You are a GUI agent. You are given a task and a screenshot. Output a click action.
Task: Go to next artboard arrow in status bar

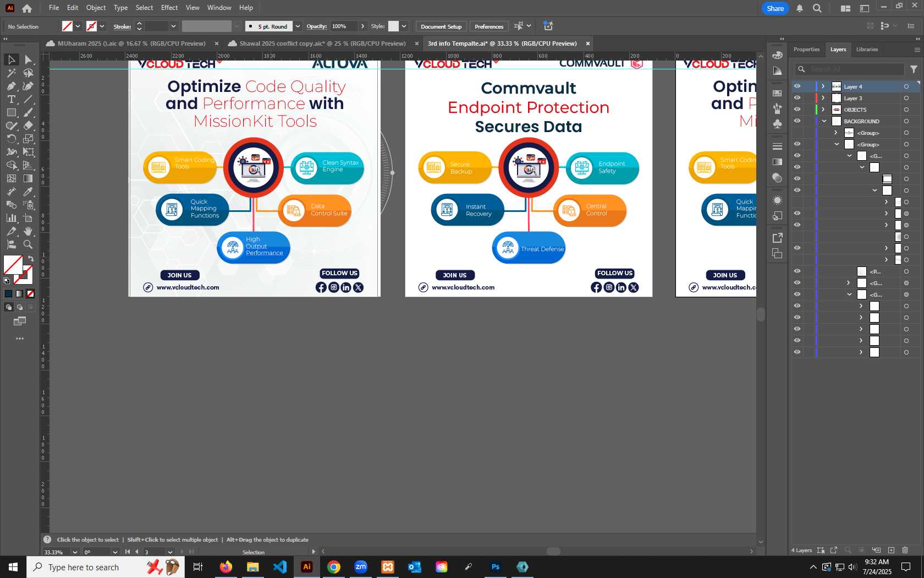[182, 552]
